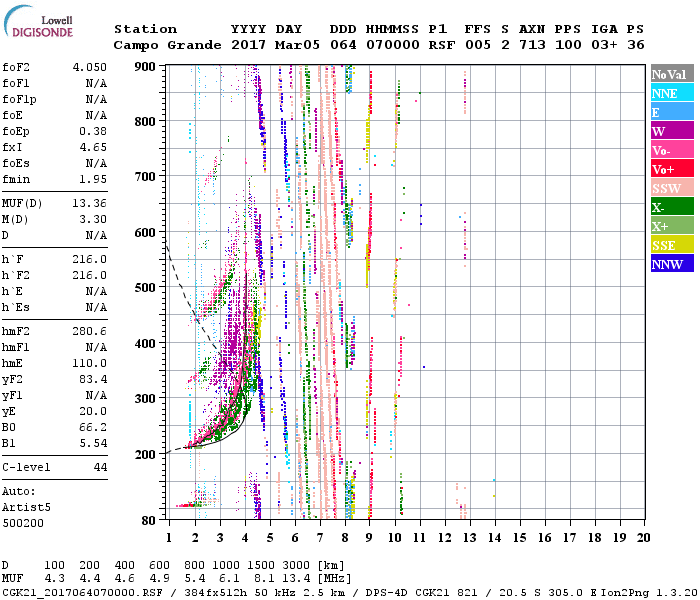
Task: Click the day-of-year 064 value
Action: (343, 45)
